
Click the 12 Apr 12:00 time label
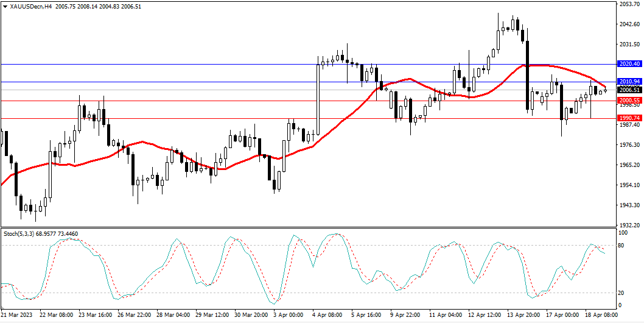click(x=486, y=314)
